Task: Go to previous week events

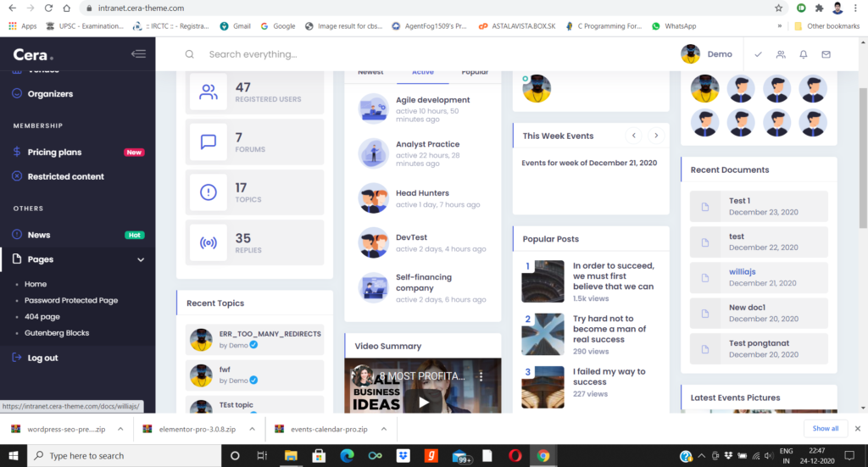Action: click(x=634, y=136)
